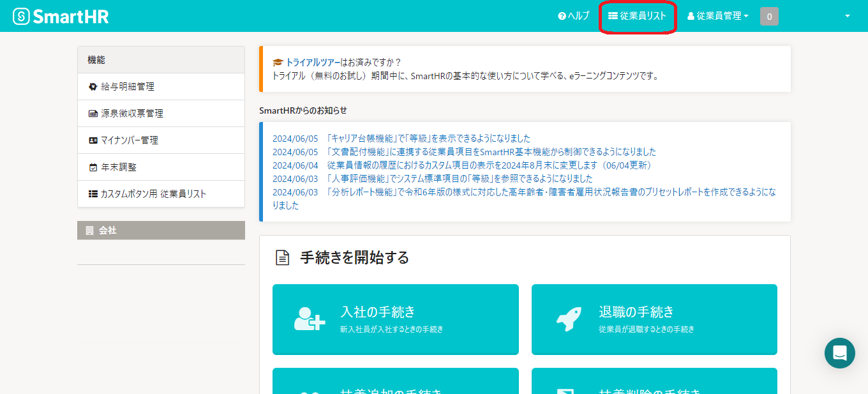Open マイナンバー管理 in the sidebar
Image resolution: width=868 pixels, height=394 pixels.
point(161,140)
